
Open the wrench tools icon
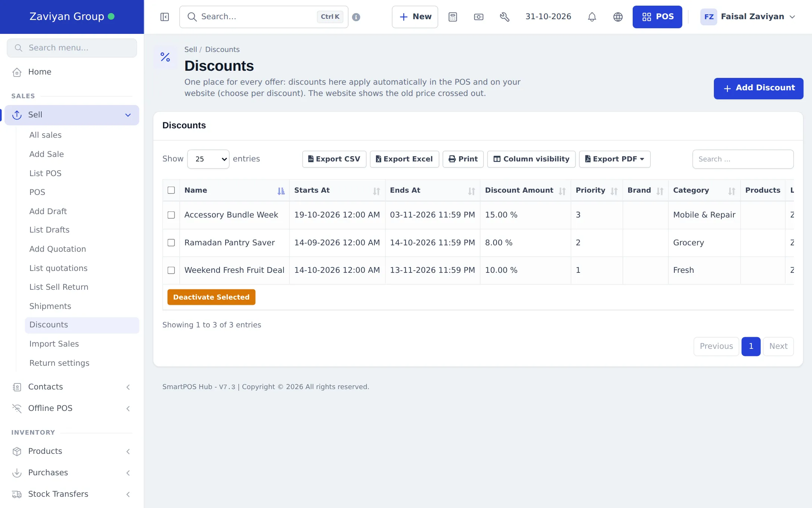click(504, 17)
